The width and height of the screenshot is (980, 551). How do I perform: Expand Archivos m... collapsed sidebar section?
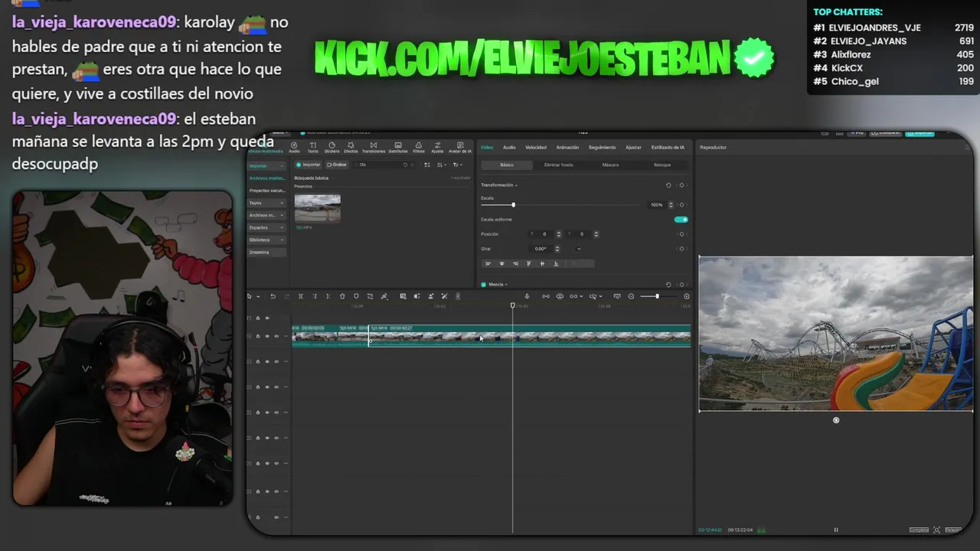point(266,215)
